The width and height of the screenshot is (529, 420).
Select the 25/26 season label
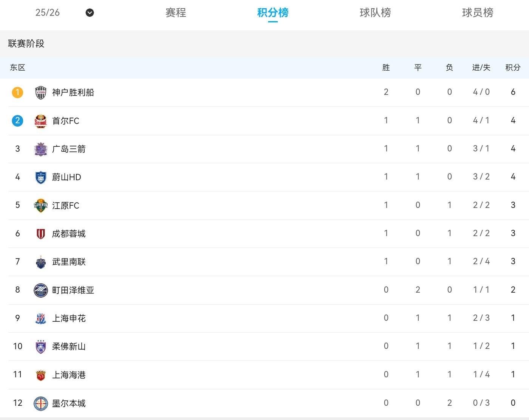click(x=48, y=12)
